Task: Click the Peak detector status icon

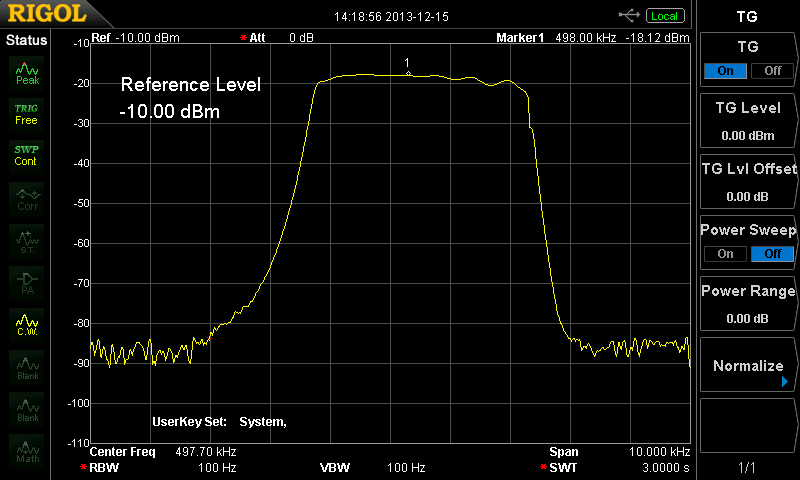Action: [x=27, y=73]
